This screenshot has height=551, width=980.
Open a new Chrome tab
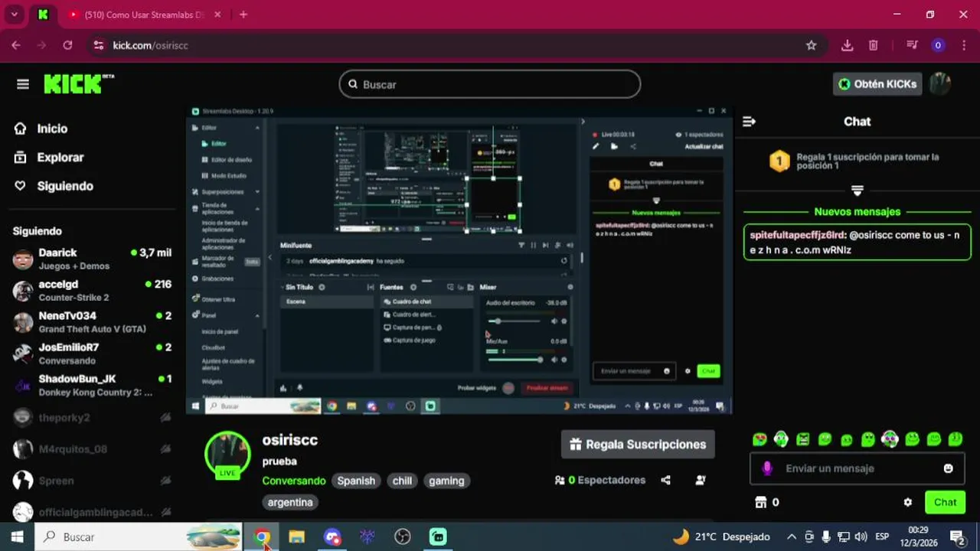coord(243,15)
